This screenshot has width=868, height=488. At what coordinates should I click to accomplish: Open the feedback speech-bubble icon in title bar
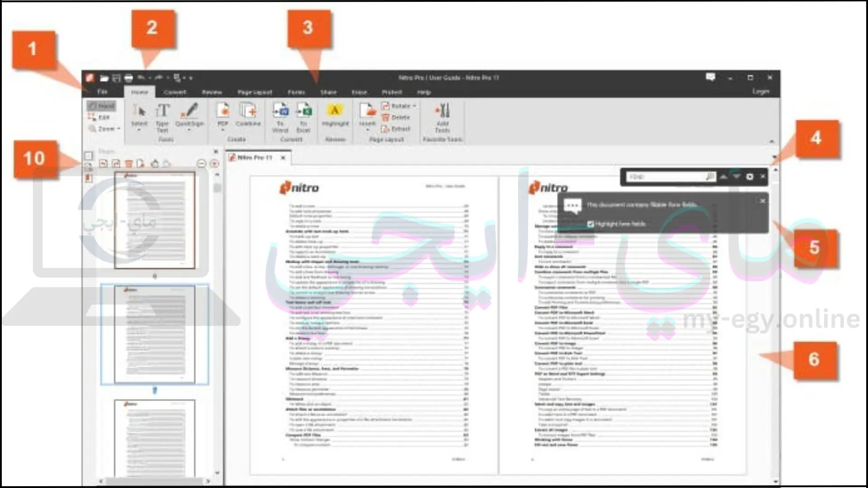710,77
